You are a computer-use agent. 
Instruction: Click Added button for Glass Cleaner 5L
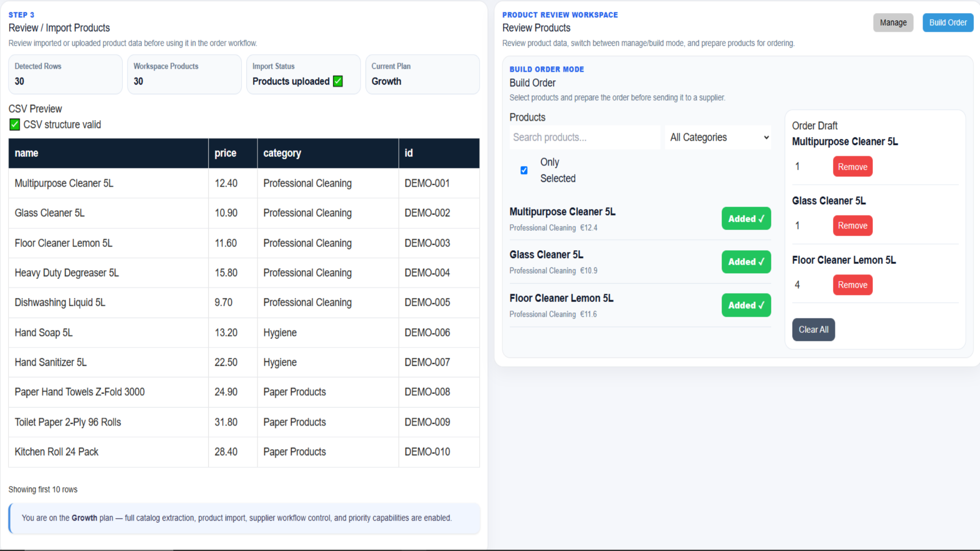click(746, 262)
